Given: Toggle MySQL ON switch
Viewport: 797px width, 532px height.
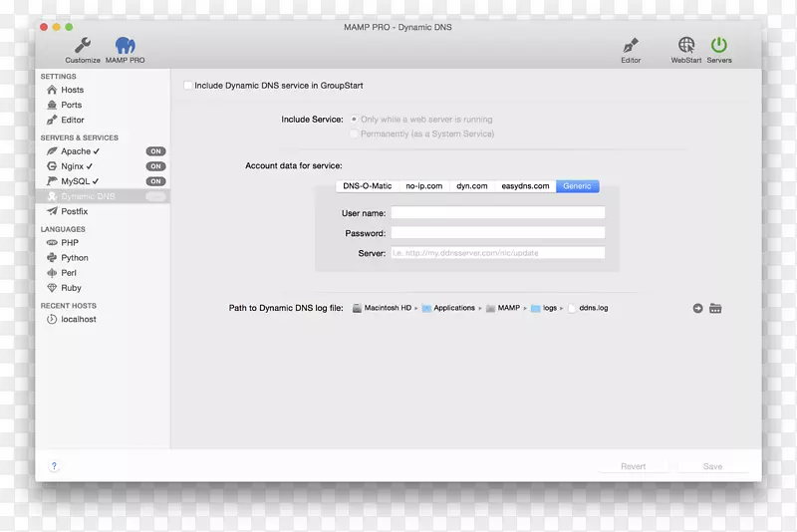Looking at the screenshot, I should [155, 181].
